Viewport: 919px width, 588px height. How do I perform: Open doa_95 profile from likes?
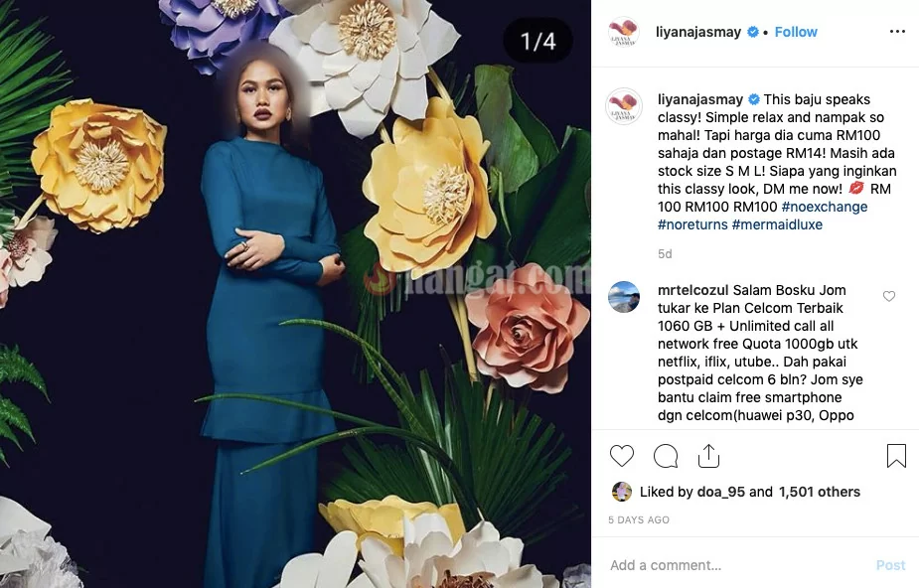[721, 492]
